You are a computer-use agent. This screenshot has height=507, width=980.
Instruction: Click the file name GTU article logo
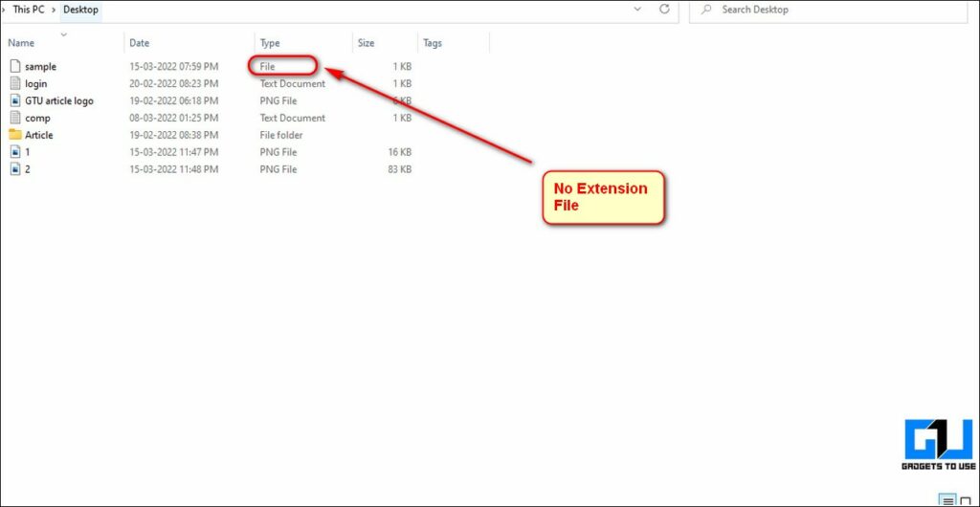click(59, 100)
